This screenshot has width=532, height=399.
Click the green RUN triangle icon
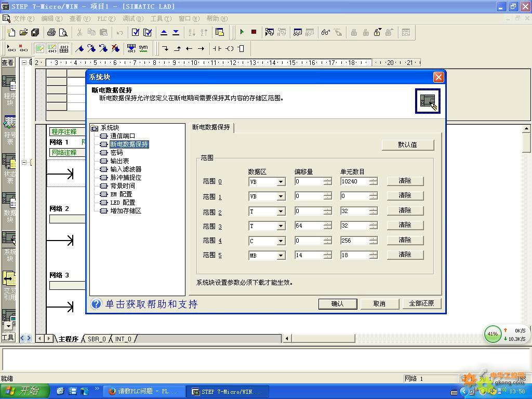pyautogui.click(x=242, y=32)
